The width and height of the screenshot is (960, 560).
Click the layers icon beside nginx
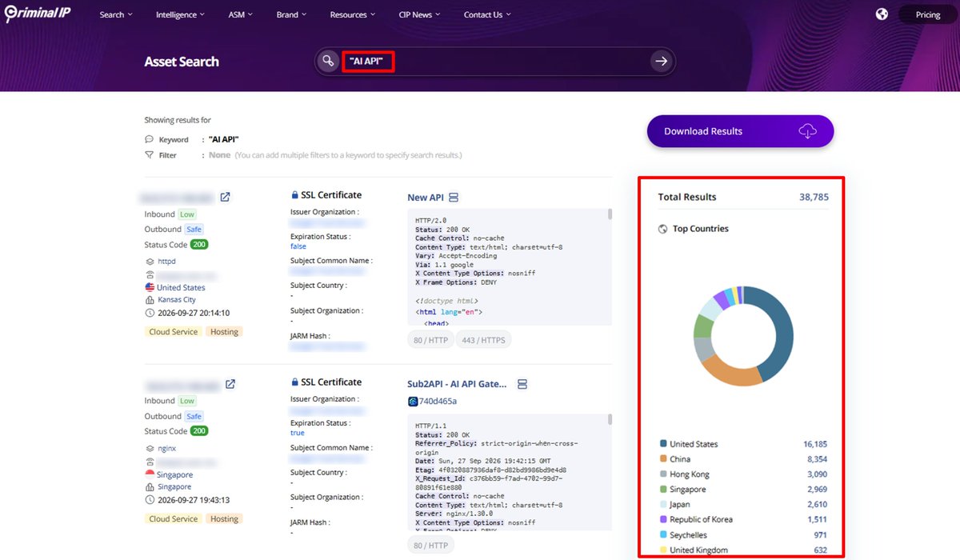(150, 448)
